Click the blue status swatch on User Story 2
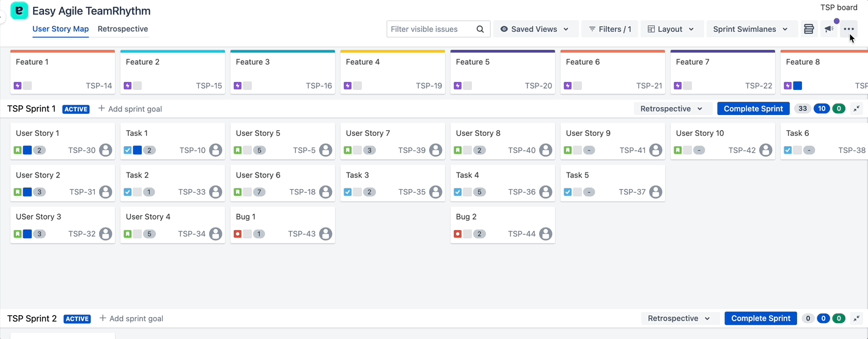The image size is (868, 339). coord(28,192)
